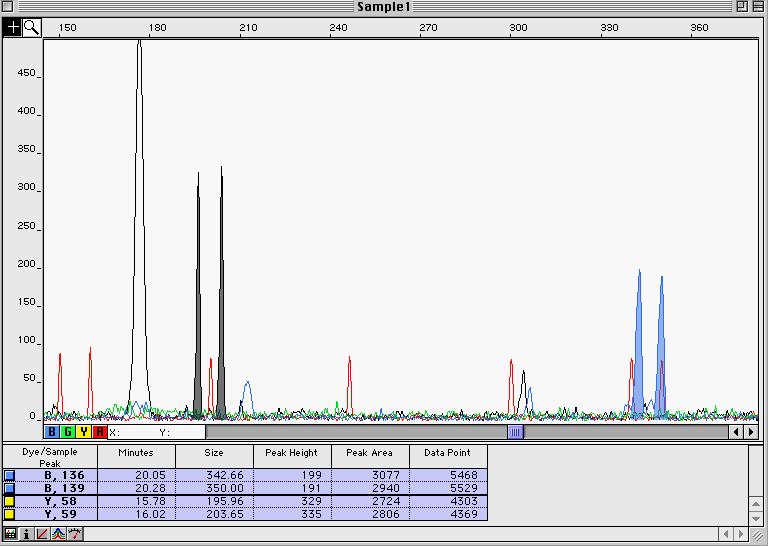Toggle the blue (B) dye display

click(x=51, y=432)
